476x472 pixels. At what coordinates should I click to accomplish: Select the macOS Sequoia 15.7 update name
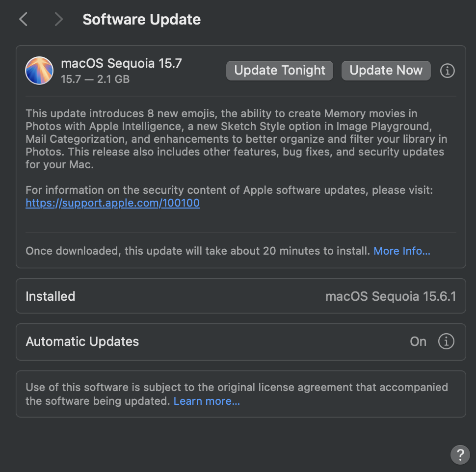coord(121,63)
